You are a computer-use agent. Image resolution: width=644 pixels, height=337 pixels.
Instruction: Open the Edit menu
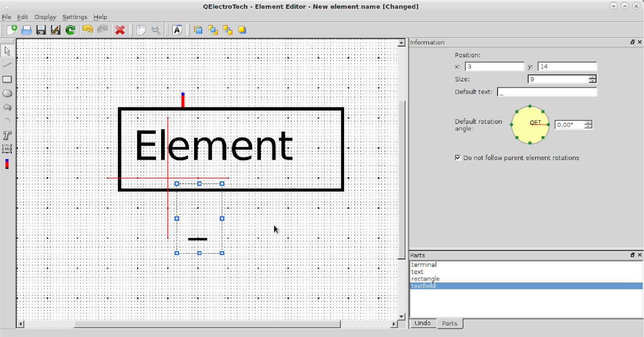(22, 17)
